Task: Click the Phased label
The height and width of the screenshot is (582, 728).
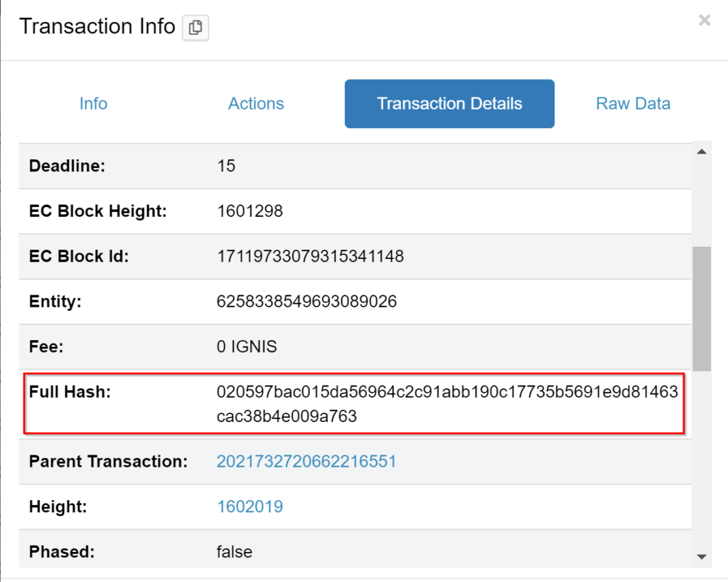Action: coord(62,552)
